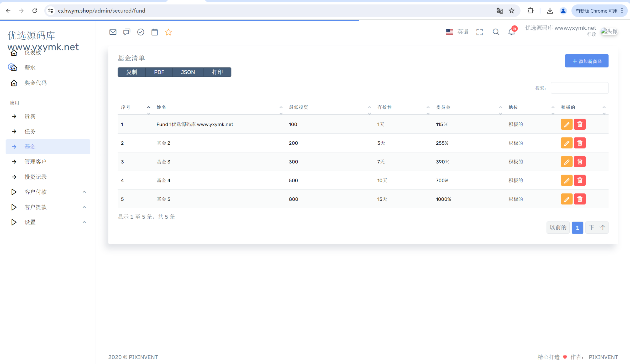Image resolution: width=630 pixels, height=364 pixels.
Task: Open 投资记录 in sidebar menu
Action: click(36, 177)
